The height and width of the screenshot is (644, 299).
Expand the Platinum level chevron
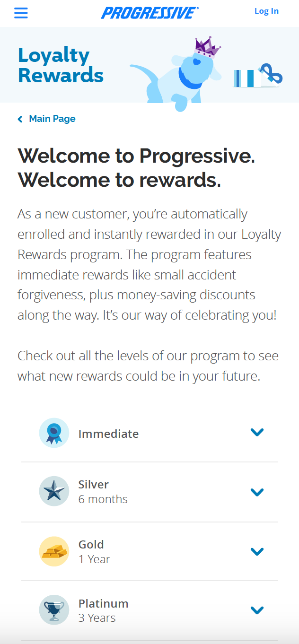pyautogui.click(x=257, y=610)
